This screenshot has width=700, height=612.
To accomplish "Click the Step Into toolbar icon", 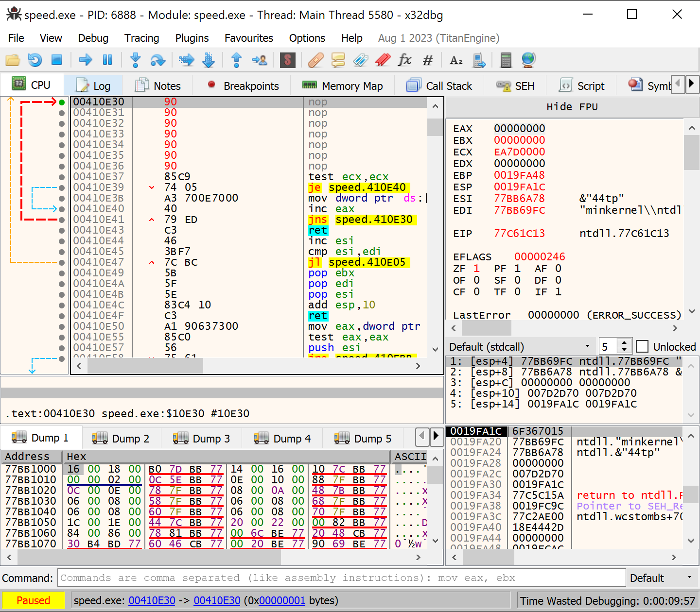I will click(136, 60).
